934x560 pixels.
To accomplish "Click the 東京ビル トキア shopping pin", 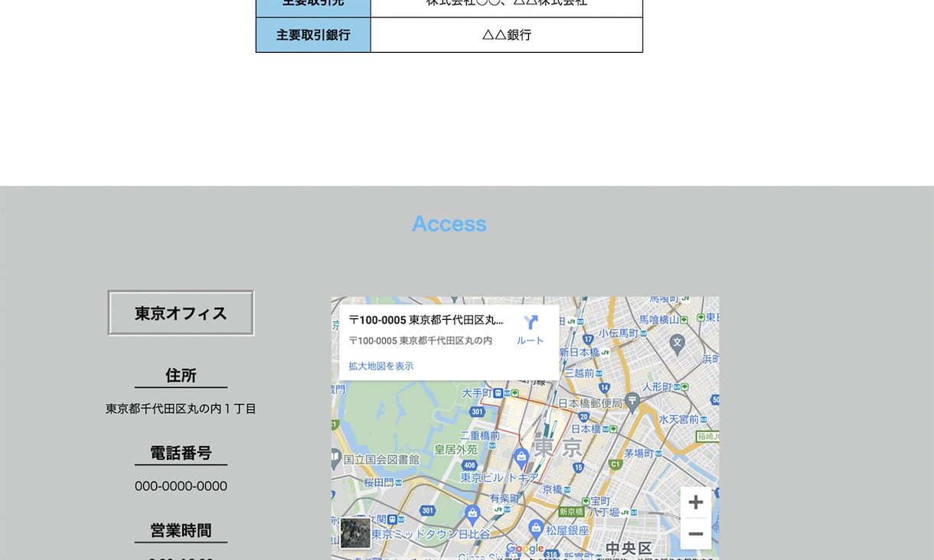I will click(521, 458).
